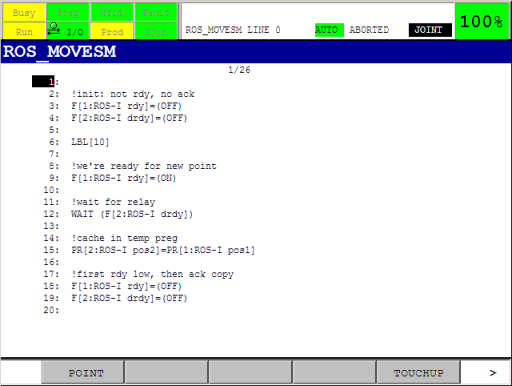Click the Step status indicator
This screenshot has width=512, height=386.
coord(68,12)
